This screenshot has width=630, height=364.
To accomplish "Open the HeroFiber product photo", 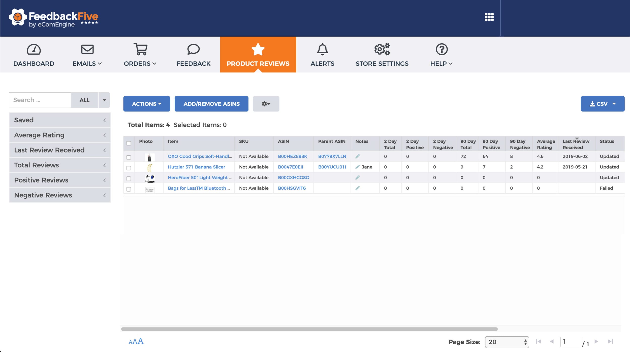I will pyautogui.click(x=150, y=178).
